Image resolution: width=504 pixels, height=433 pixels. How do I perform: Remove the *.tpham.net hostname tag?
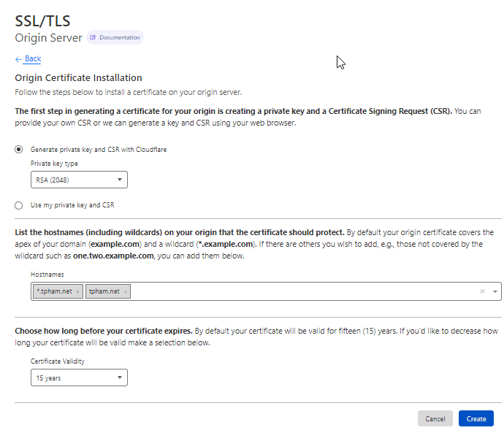77,291
